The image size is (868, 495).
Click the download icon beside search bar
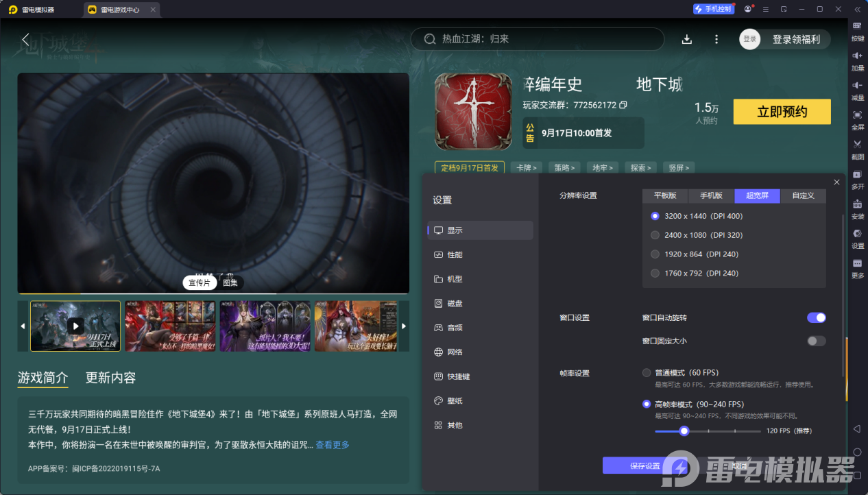click(x=687, y=39)
